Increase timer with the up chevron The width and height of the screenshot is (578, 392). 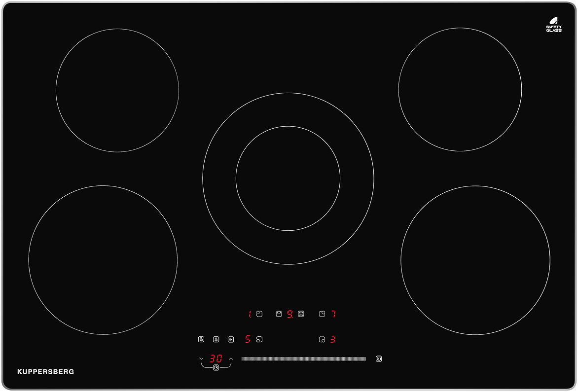(231, 358)
